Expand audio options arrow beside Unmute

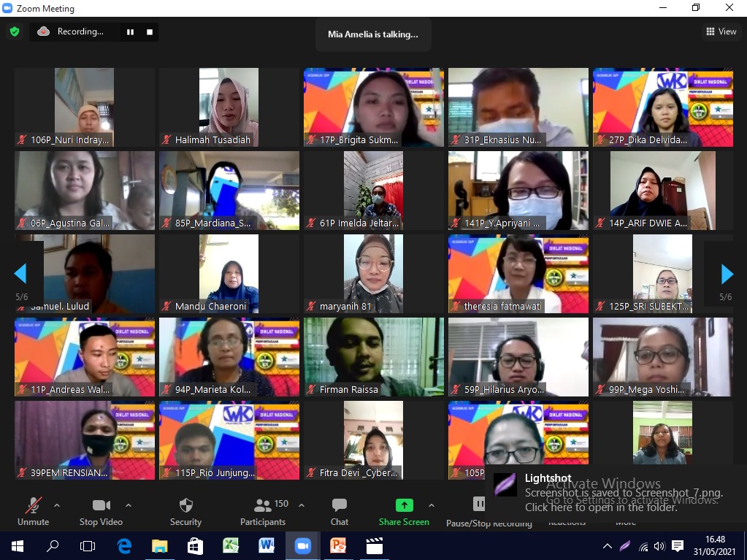[57, 505]
